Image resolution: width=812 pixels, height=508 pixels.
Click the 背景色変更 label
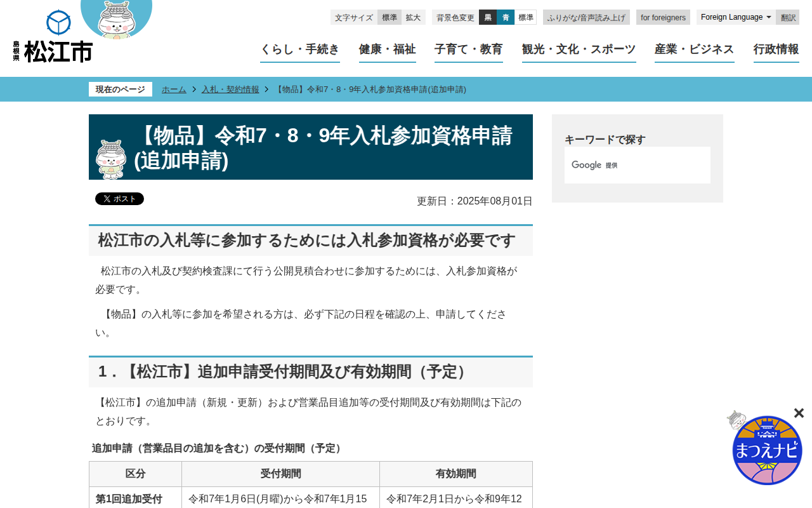pyautogui.click(x=455, y=17)
